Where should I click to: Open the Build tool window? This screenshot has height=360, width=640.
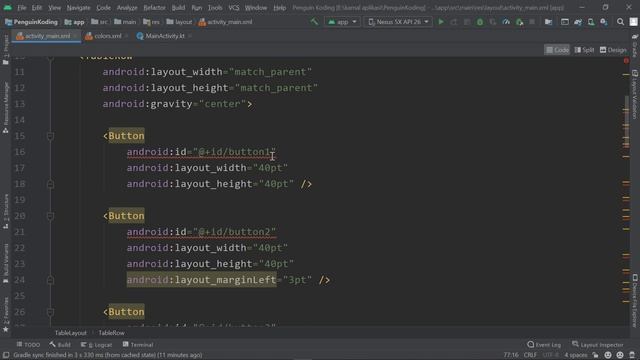point(60,345)
